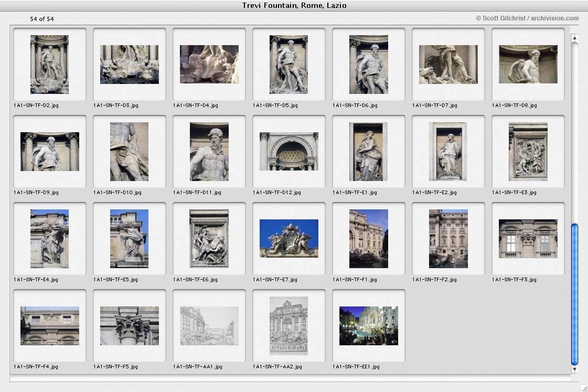Select thumbnail 1A1-SN-TF-E4.jpg
The width and height of the screenshot is (588, 392).
point(49,239)
